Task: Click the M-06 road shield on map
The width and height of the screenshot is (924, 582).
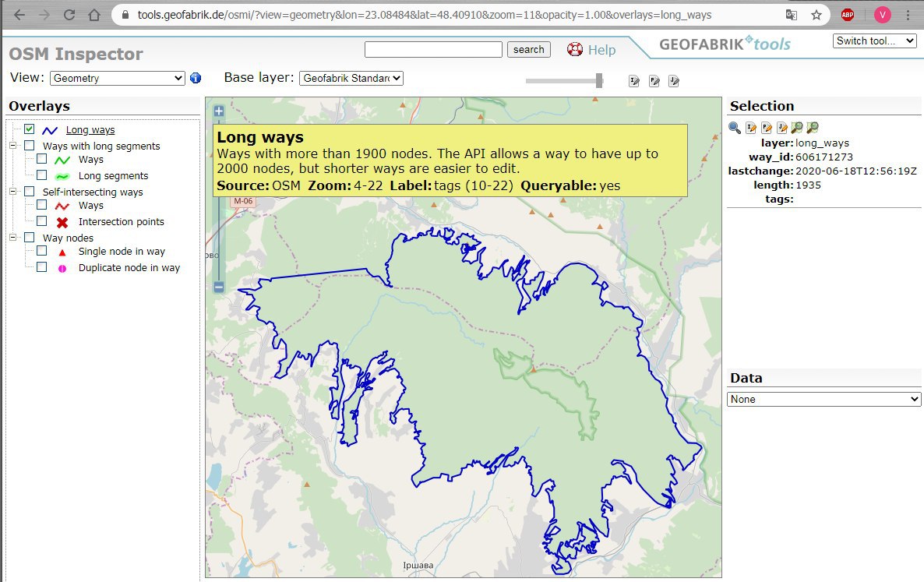Action: point(243,202)
